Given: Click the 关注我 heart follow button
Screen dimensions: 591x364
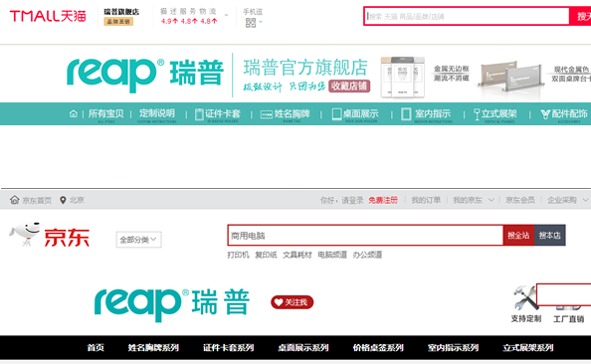Looking at the screenshot, I should tap(293, 302).
